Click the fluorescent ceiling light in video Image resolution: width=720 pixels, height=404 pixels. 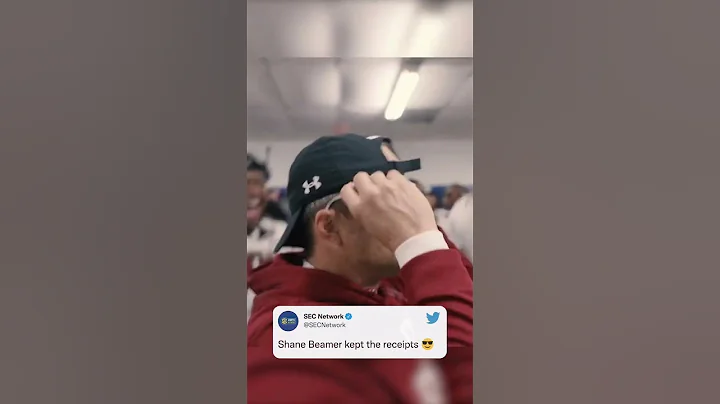pyautogui.click(x=402, y=94)
